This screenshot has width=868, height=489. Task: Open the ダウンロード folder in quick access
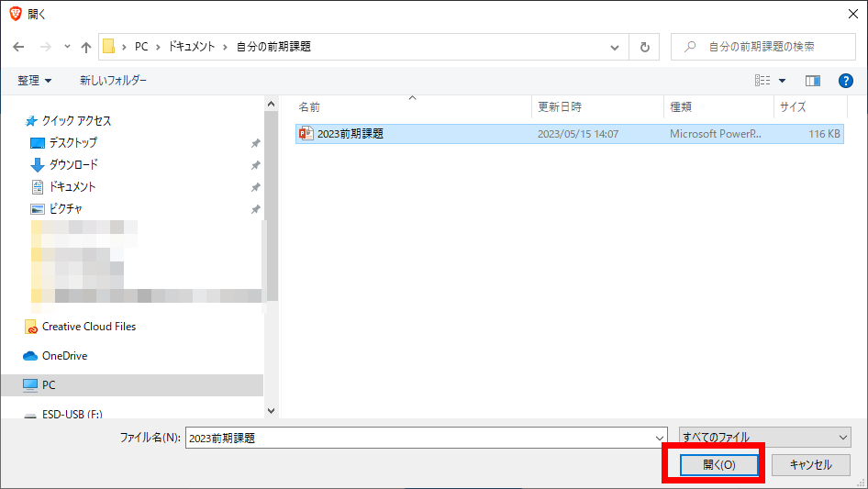point(73,164)
